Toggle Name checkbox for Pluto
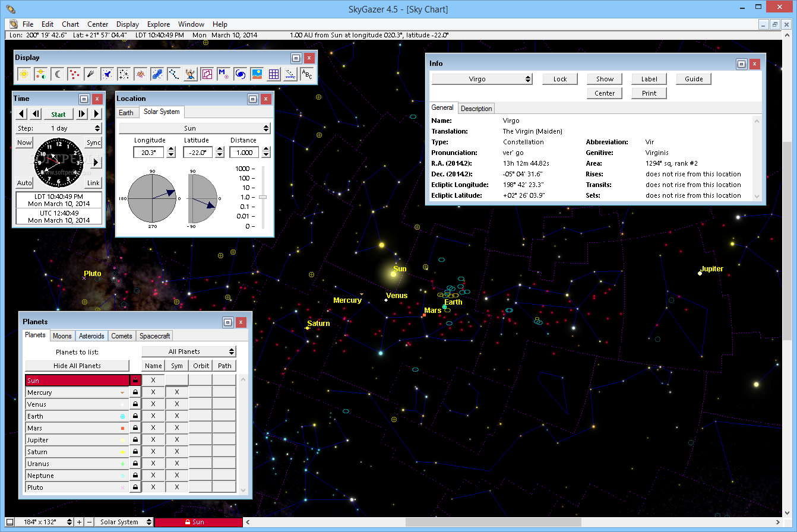This screenshot has width=797, height=532. pos(153,487)
